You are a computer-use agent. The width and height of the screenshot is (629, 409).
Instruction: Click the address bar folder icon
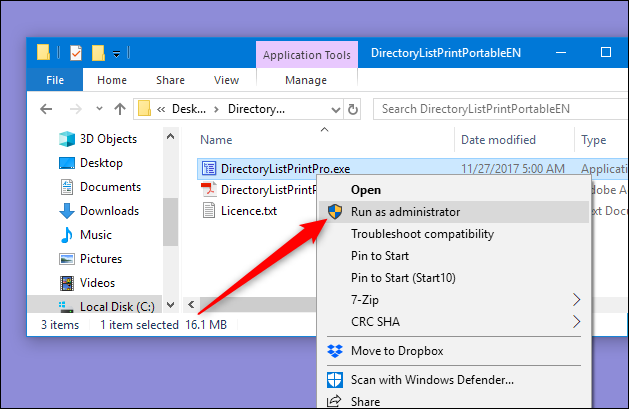pos(144,109)
